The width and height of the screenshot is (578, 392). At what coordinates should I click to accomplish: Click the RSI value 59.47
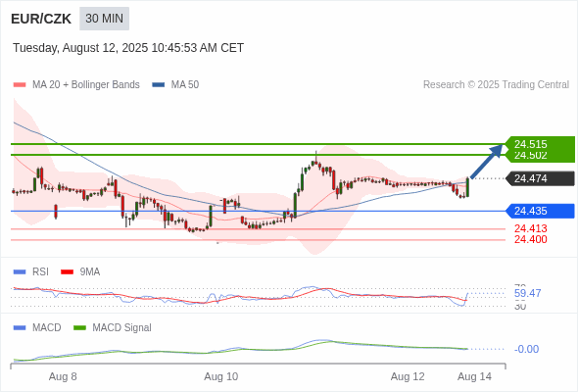pos(527,294)
